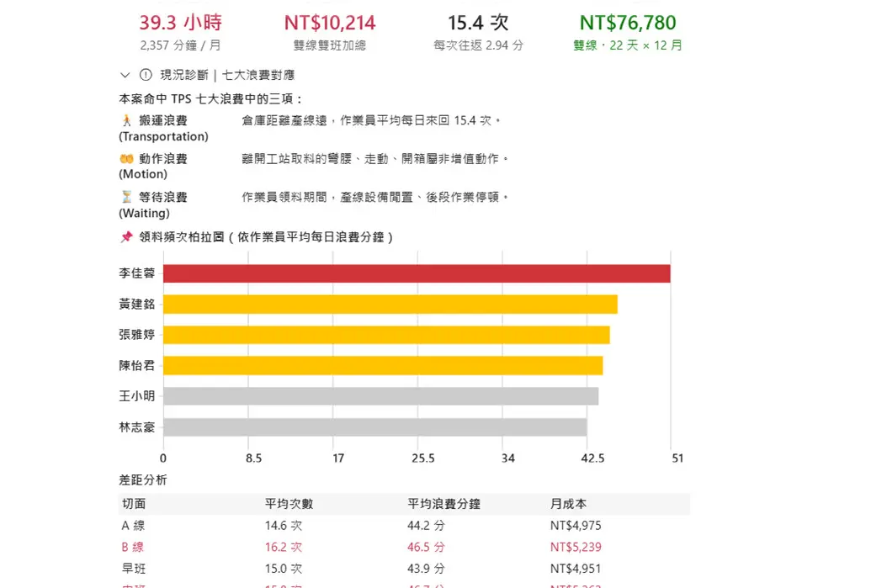Click the 林志豪 axis label
The image size is (871, 588).
[136, 427]
